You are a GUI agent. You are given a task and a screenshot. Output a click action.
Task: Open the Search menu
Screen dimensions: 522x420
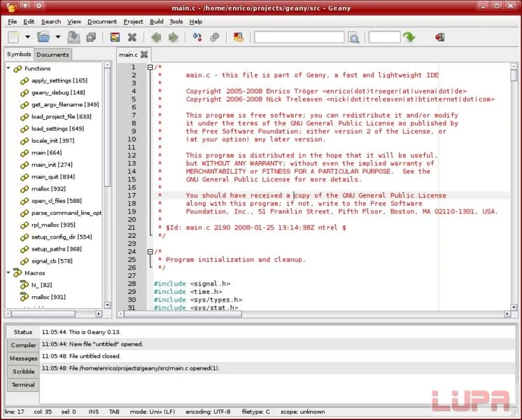pyautogui.click(x=51, y=22)
